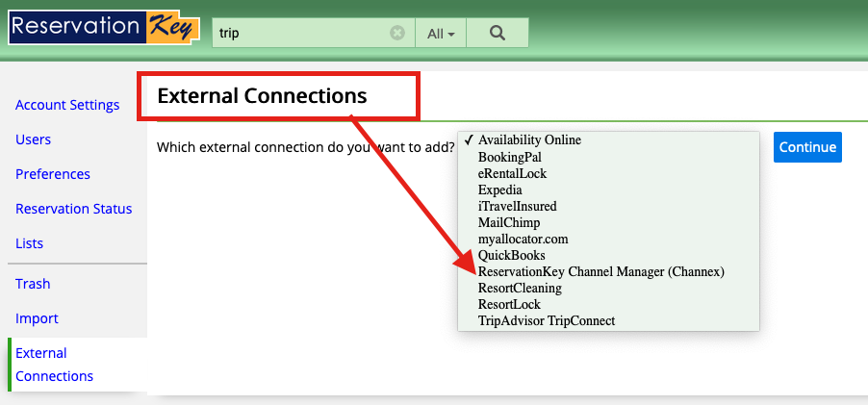868x405 pixels.
Task: Click the magnifying glass search button
Action: coord(498,34)
